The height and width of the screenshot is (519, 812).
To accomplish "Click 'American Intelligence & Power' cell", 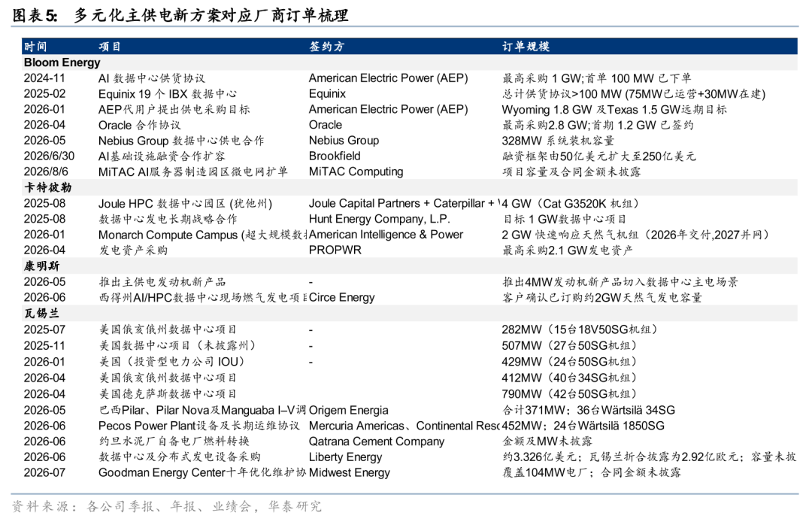I will [x=386, y=235].
